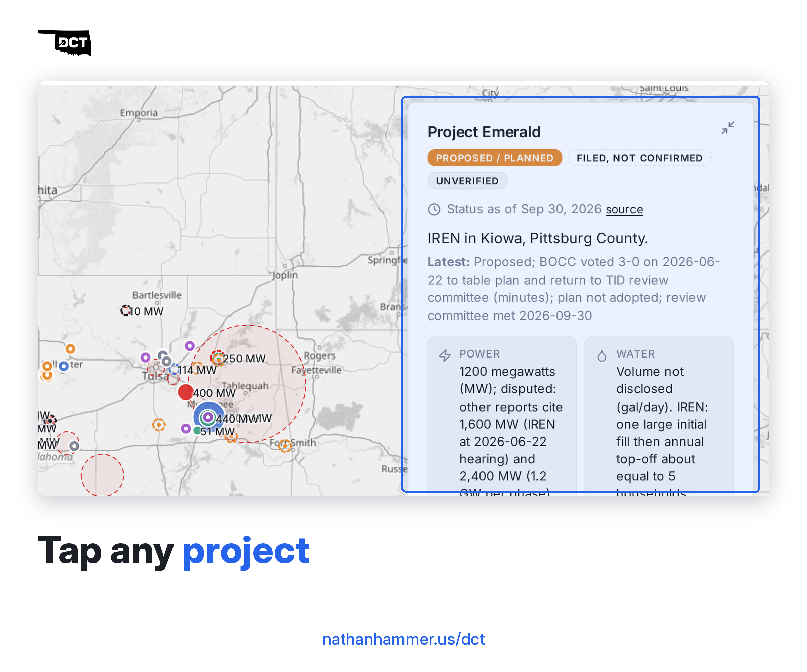Click the Project Emerald panel title
This screenshot has width=807, height=672.
[484, 132]
